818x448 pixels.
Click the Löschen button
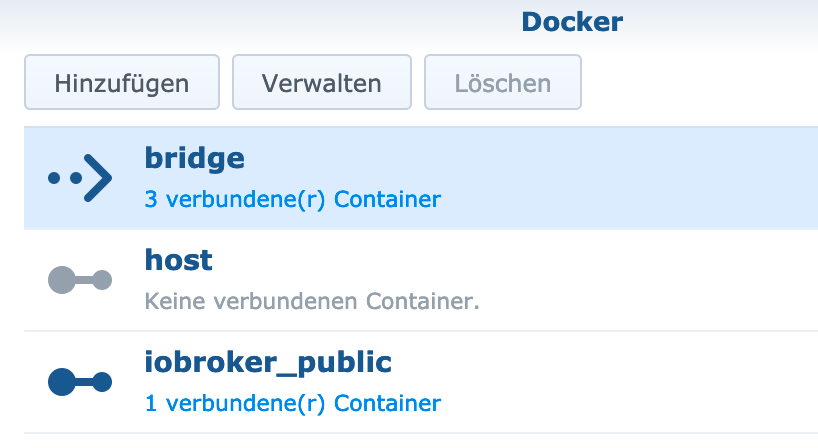503,82
